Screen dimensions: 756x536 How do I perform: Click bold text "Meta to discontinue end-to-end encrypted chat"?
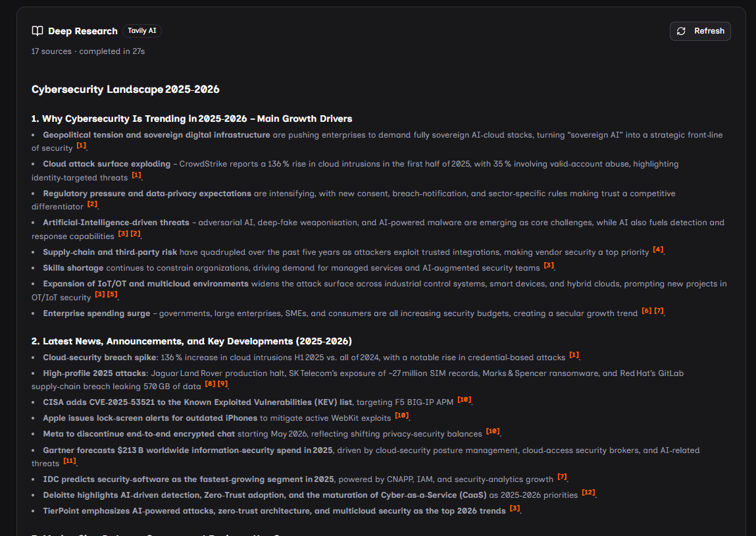coord(139,434)
